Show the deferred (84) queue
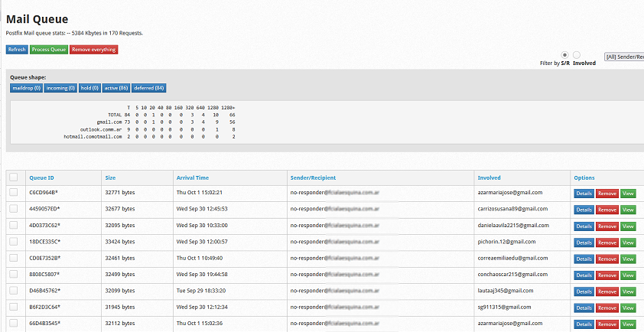Image resolution: width=644 pixels, height=332 pixels. click(x=149, y=88)
